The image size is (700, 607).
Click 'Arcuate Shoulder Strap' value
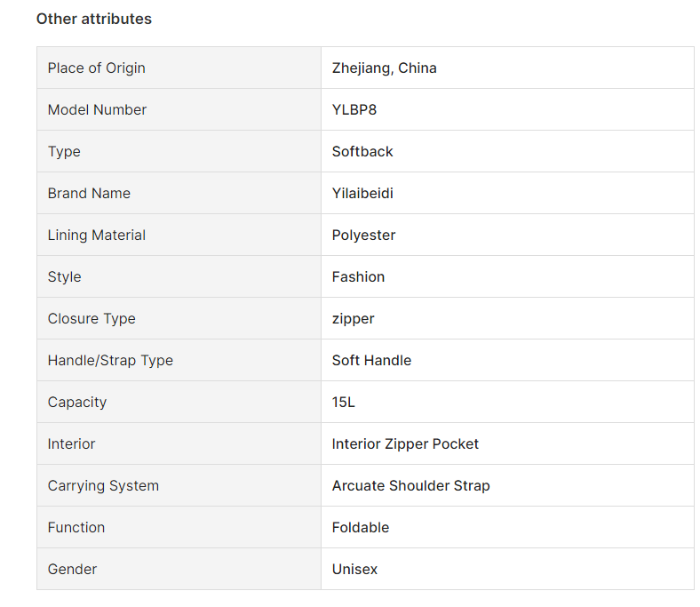tap(410, 486)
